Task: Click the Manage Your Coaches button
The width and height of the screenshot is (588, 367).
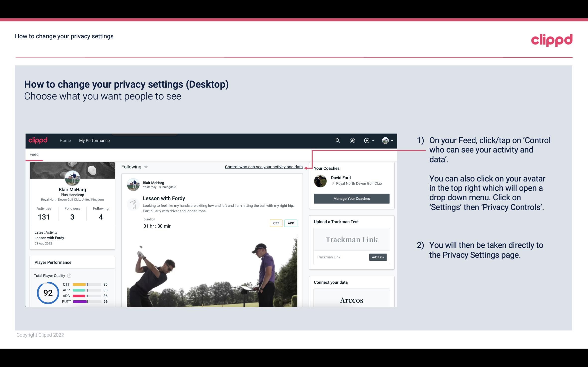Action: tap(351, 198)
